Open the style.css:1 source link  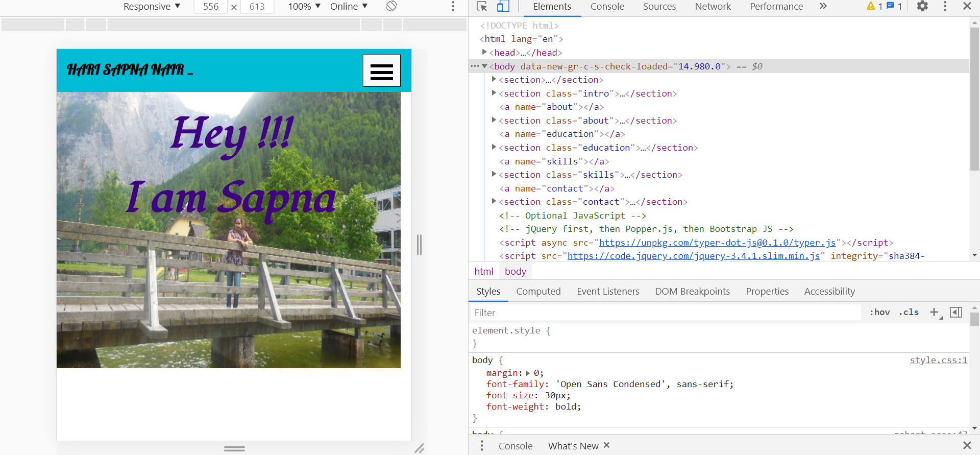[x=938, y=360]
